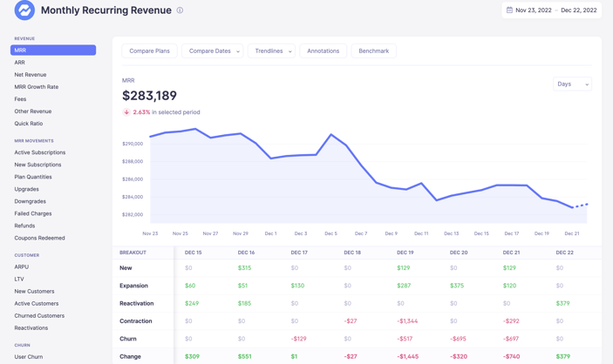The width and height of the screenshot is (613, 364).
Task: Click the Dec 1 x-axis label
Action: pos(270,233)
